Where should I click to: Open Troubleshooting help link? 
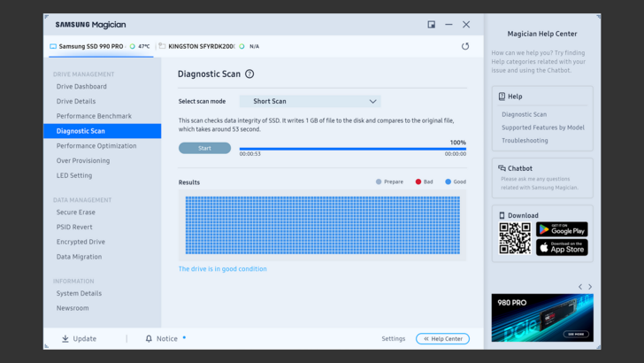pos(525,141)
